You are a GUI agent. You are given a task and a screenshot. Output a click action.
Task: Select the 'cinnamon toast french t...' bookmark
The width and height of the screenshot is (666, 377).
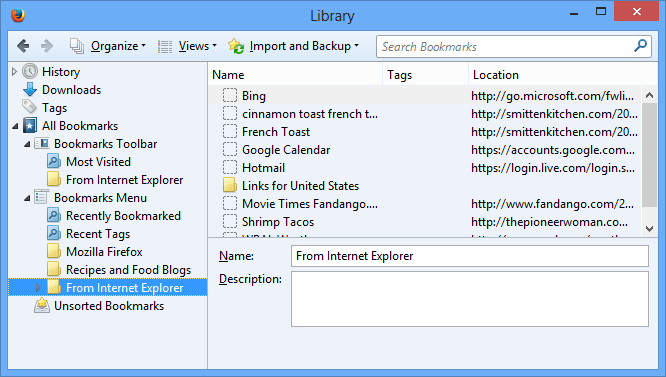(x=310, y=114)
